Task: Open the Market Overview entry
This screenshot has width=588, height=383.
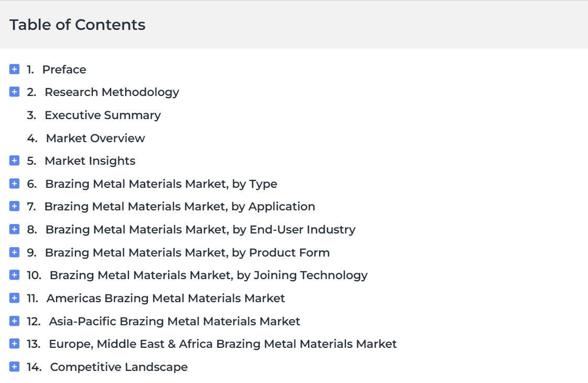Action: click(x=95, y=138)
